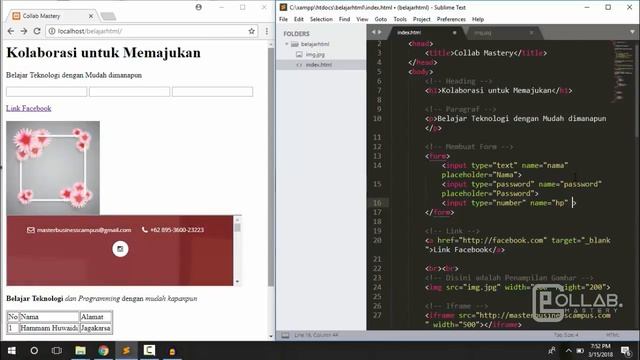
Task: Open the Preferences menu
Action: 451,19
